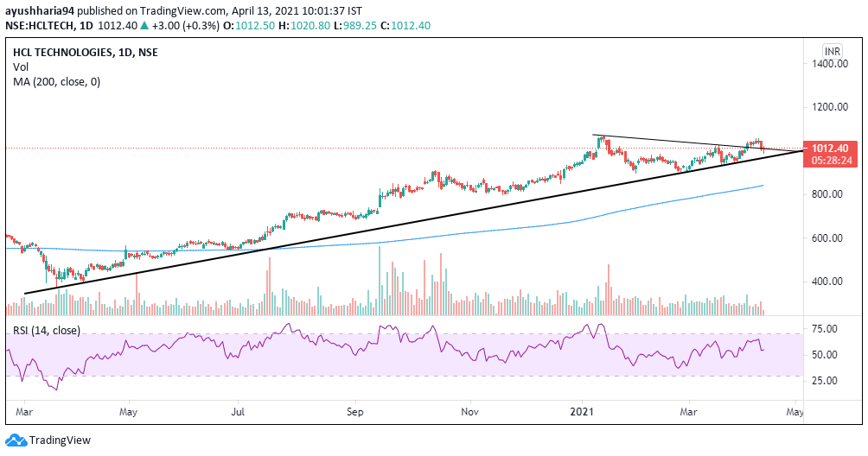Click the Vol indicator label

(x=21, y=66)
